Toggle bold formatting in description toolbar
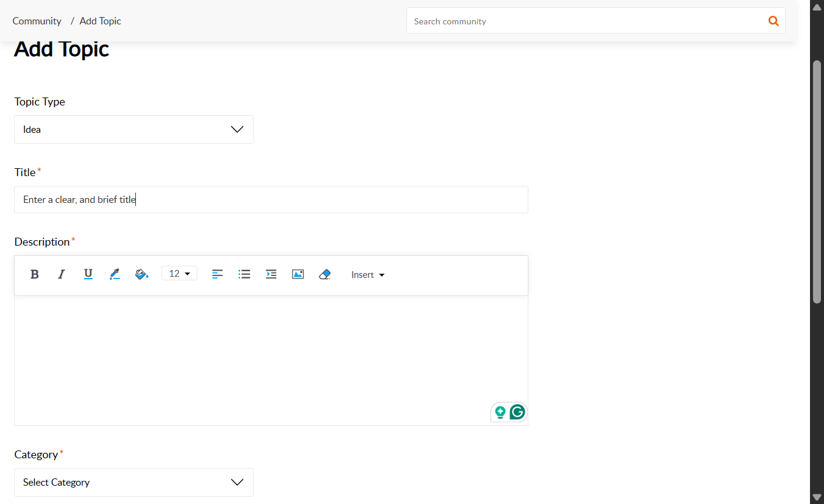Screen dimensions: 824x504 [35, 274]
